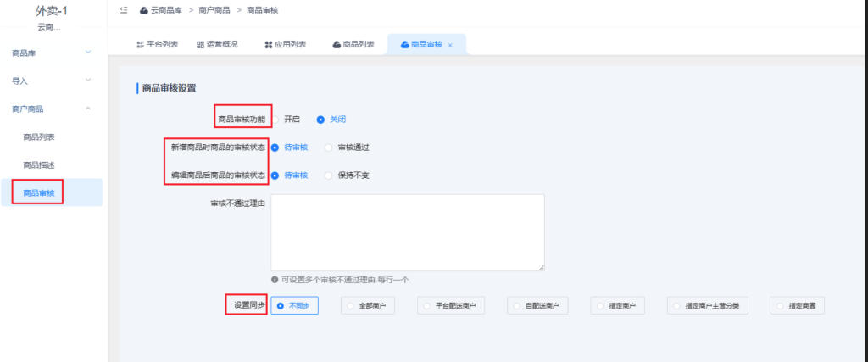
Task: Click the 审核不通过理由 text area
Action: 407,232
